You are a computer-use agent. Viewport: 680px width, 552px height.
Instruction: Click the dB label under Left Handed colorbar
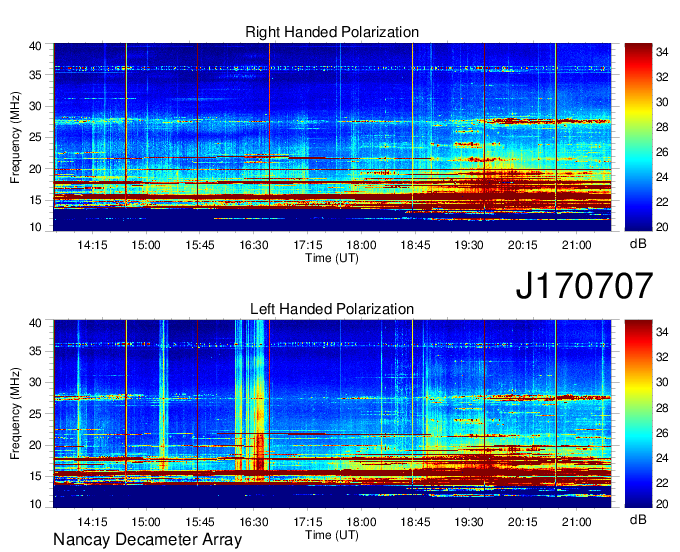click(638, 519)
